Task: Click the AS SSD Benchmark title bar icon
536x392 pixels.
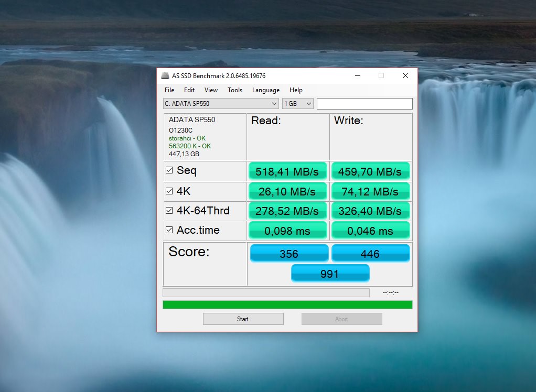Action: (x=165, y=76)
